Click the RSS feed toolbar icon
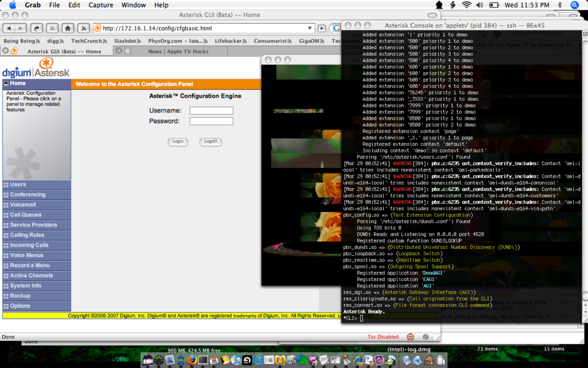 tap(83, 28)
